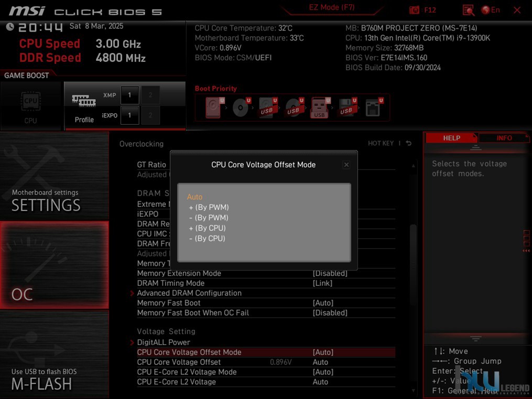532x399 pixels.
Task: Click the CPU Speed label
Action: tap(50, 44)
